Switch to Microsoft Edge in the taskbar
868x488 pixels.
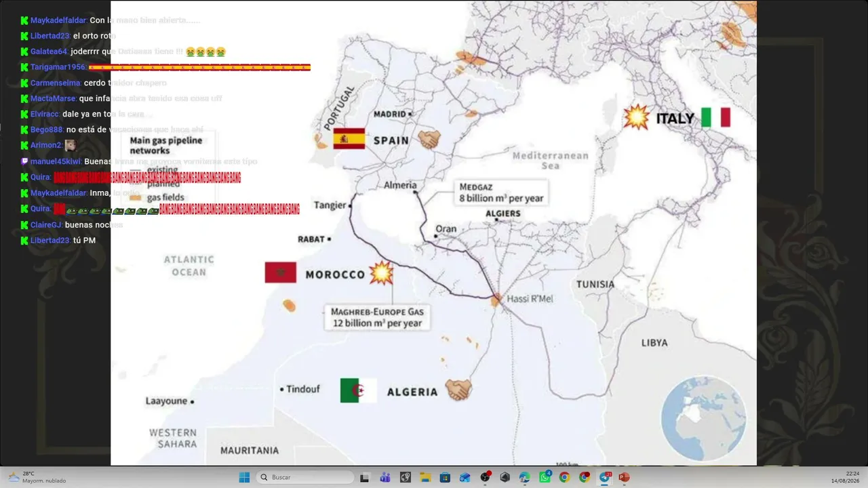(524, 477)
